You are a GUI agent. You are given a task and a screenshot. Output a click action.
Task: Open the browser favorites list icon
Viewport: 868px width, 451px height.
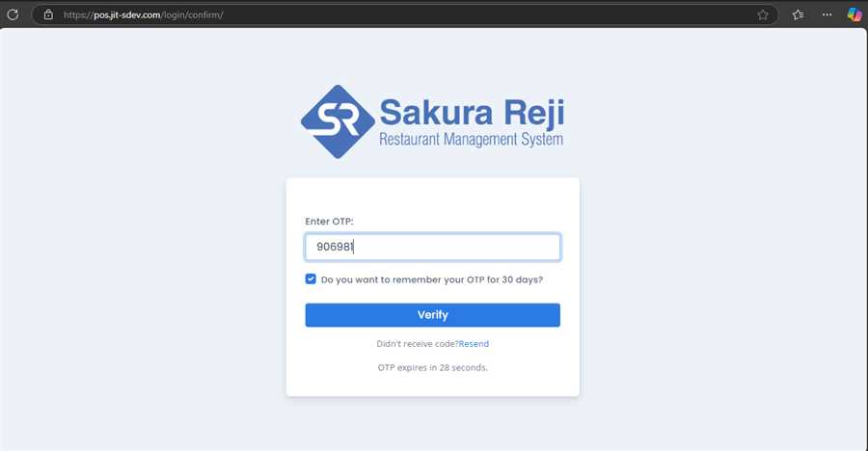click(798, 14)
